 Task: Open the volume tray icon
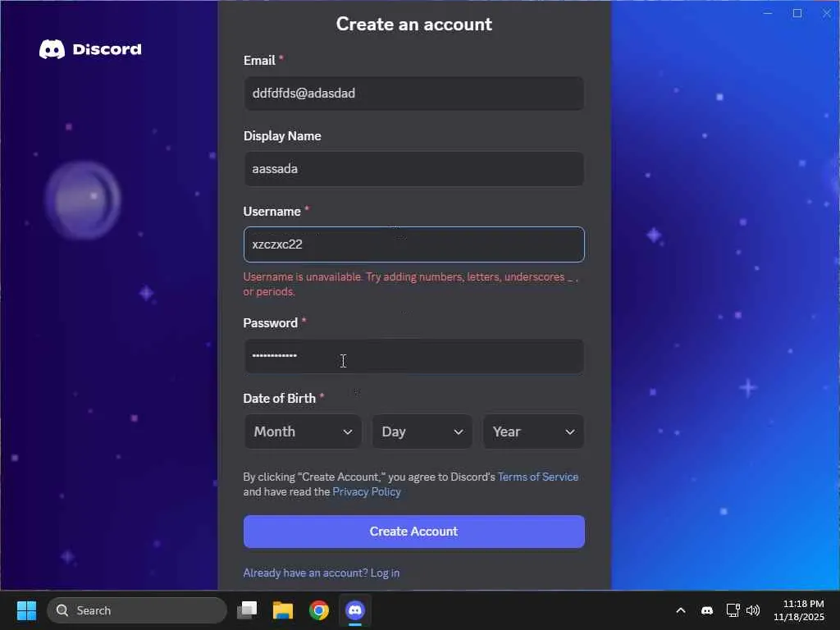click(753, 610)
